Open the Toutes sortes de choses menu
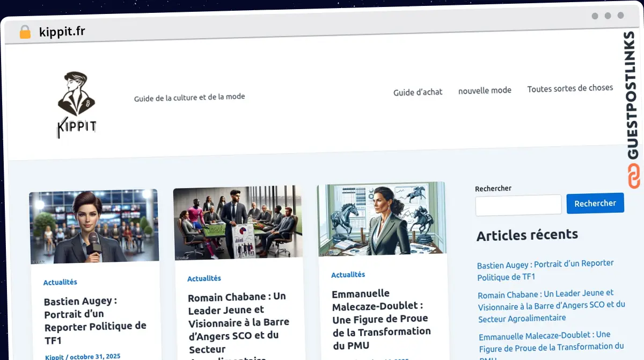This screenshot has width=644, height=360. click(x=570, y=88)
